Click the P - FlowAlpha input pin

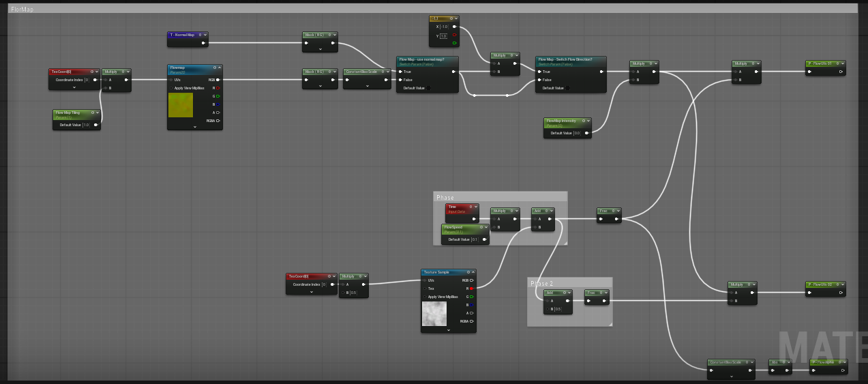[x=813, y=370]
